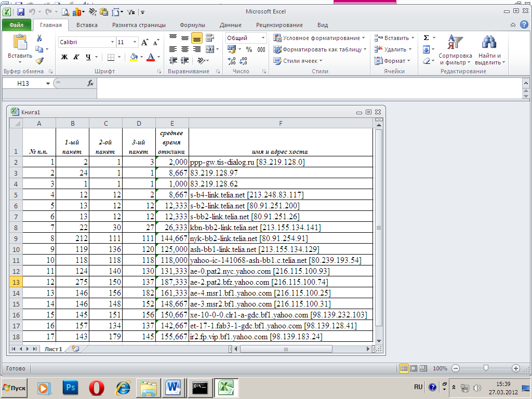Click Удалить cells button
This screenshot has height=399, width=532.
coord(393,49)
